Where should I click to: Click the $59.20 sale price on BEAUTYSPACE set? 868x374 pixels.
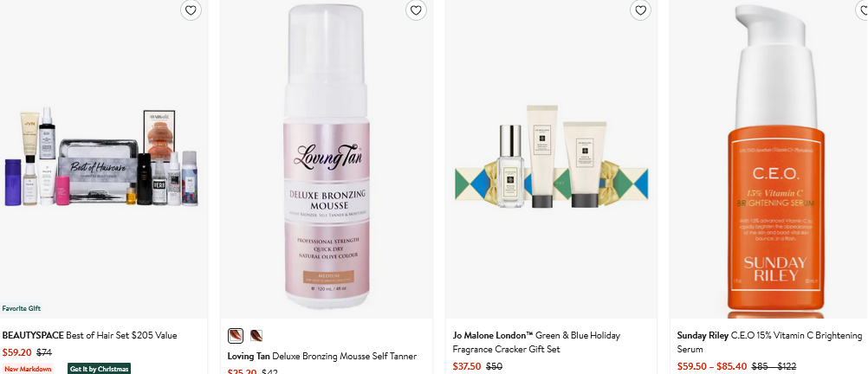coord(17,351)
